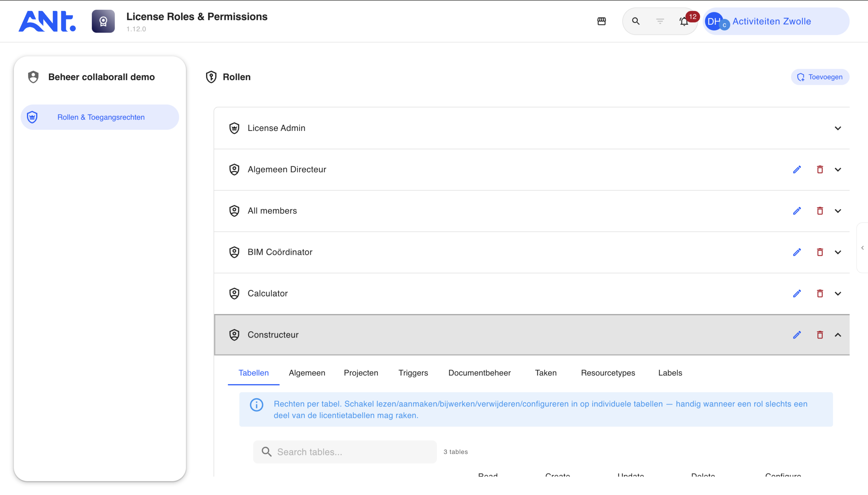Screen dimensions: 868x495
Task: Focus the Search tables input field
Action: click(345, 452)
